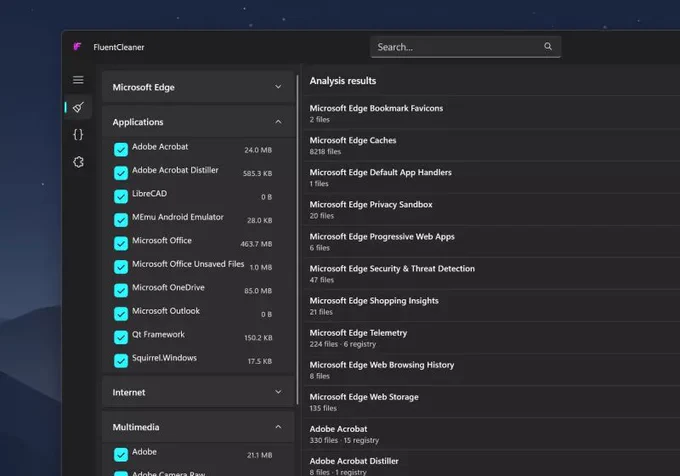Select Microsoft Edge Privacy Sandbox result

(492, 209)
